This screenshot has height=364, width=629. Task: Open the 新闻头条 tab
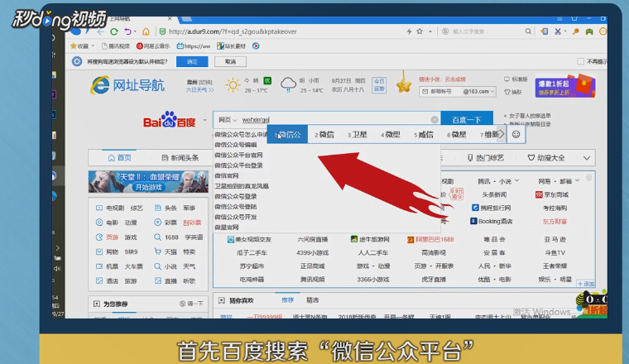(180, 158)
